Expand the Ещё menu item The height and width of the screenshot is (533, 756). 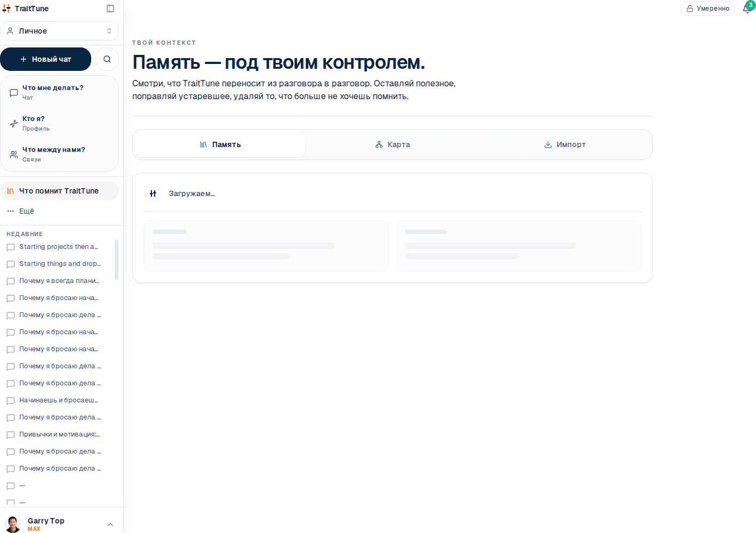(59, 211)
